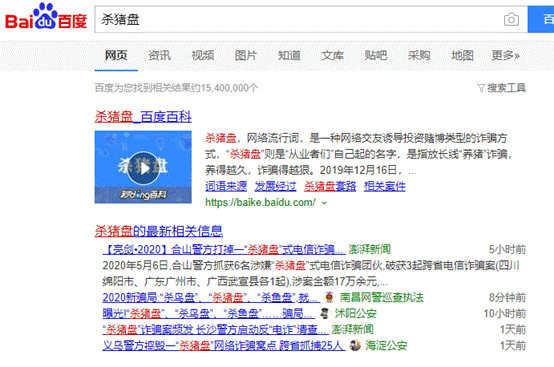
Task: Play the 杀猪盘 encyclopedia video thumbnail
Action: pos(143,167)
